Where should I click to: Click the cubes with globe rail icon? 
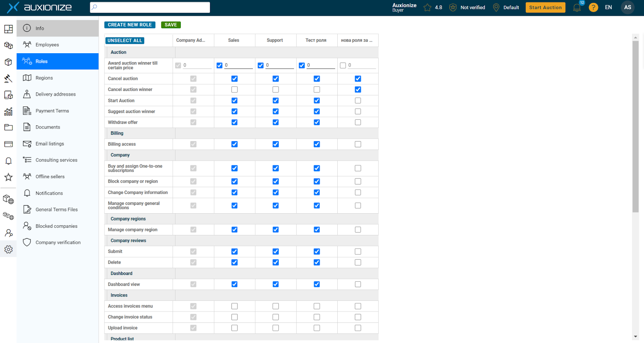click(x=8, y=199)
